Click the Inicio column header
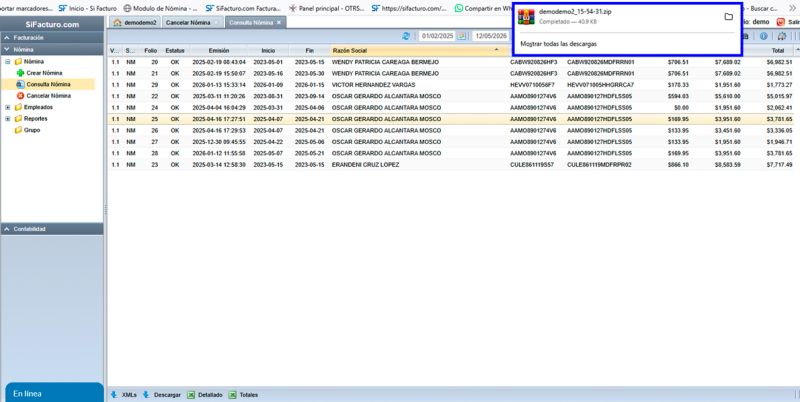Image resolution: width=800 pixels, height=402 pixels. pyautogui.click(x=268, y=51)
